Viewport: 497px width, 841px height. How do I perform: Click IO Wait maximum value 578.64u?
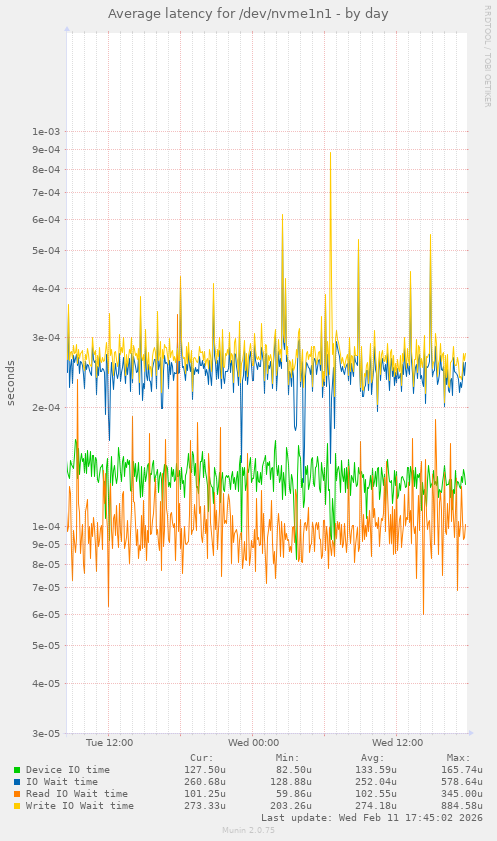(462, 781)
